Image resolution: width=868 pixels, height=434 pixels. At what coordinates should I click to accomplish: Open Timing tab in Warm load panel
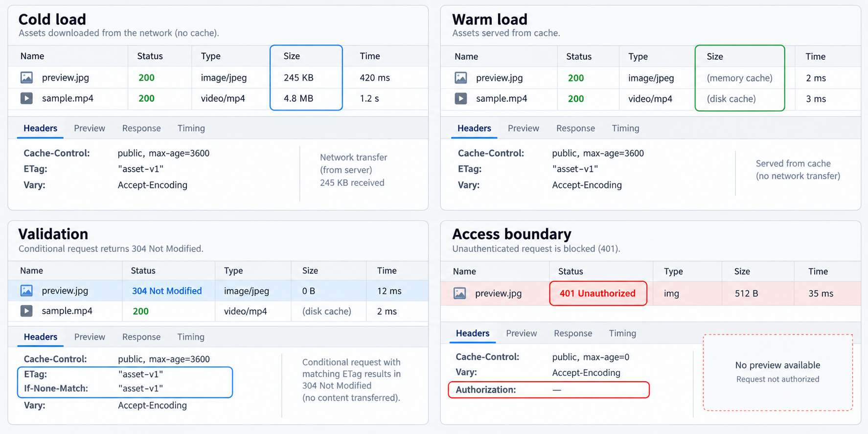[x=625, y=128]
